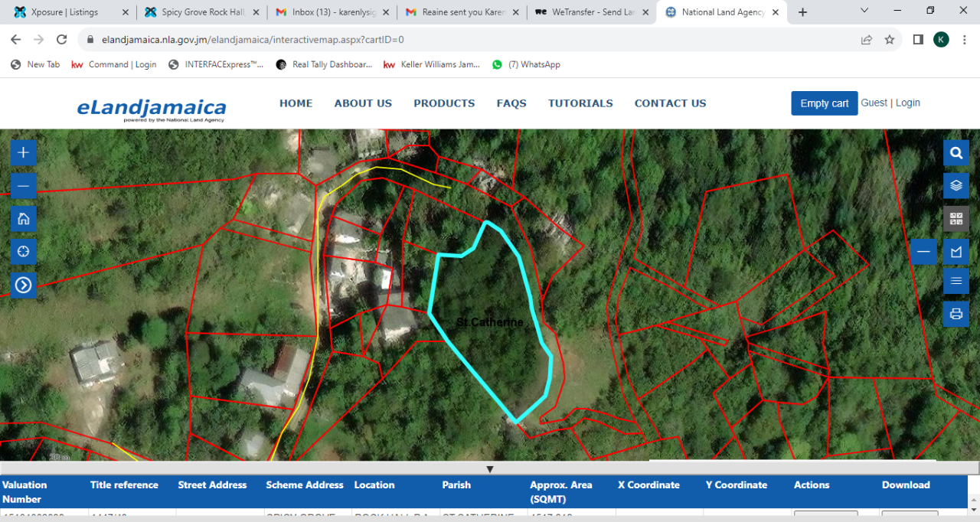Open the PRODUCTS menu
The image size is (980, 522).
point(444,103)
